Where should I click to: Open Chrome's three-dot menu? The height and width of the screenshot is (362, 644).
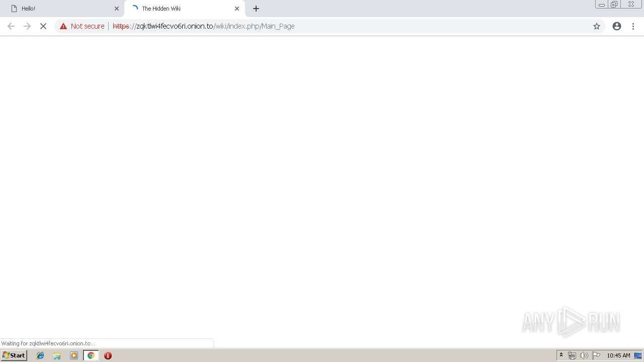(x=633, y=26)
